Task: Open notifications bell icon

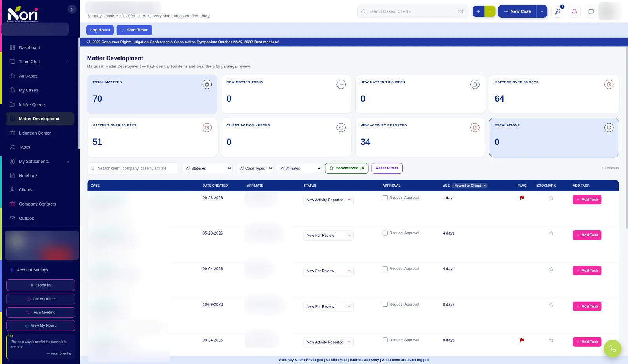Action: click(574, 11)
